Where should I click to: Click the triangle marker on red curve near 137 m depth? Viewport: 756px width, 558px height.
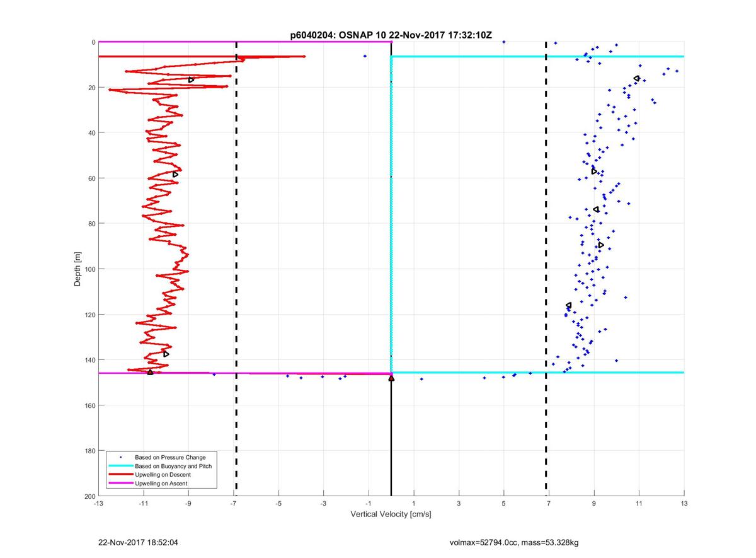pyautogui.click(x=166, y=354)
